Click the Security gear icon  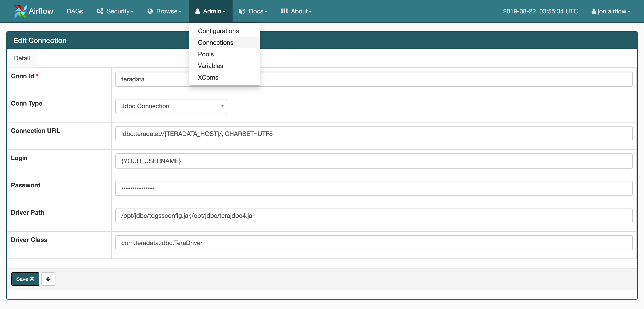coord(100,11)
